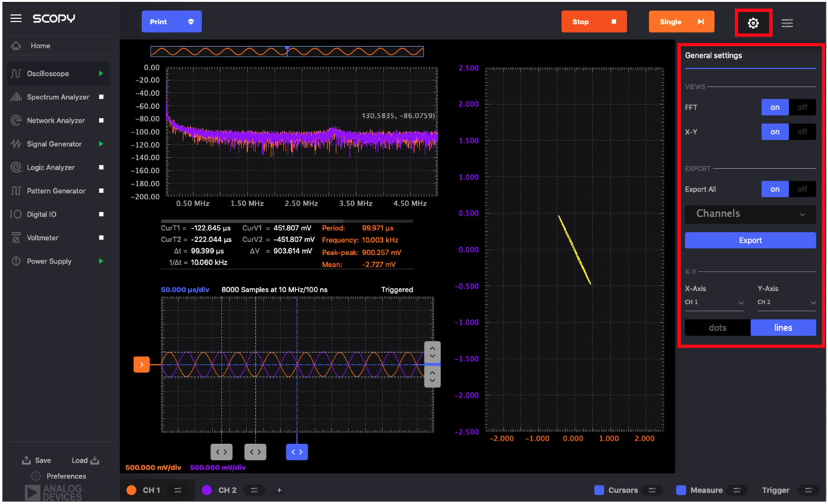The width and height of the screenshot is (828, 504).
Task: Start Spectrum Analyzer via its sidebar square
Action: click(x=101, y=97)
